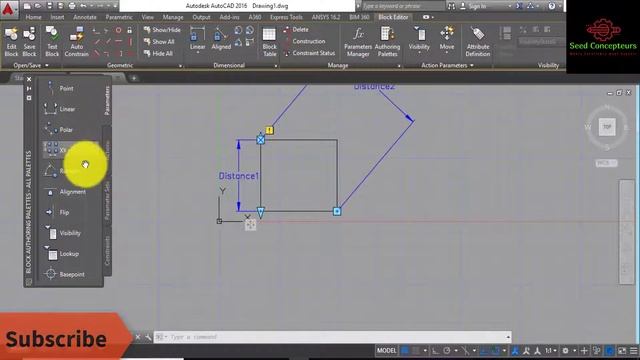Open the Linear constraint dropdown arrow

point(198,53)
